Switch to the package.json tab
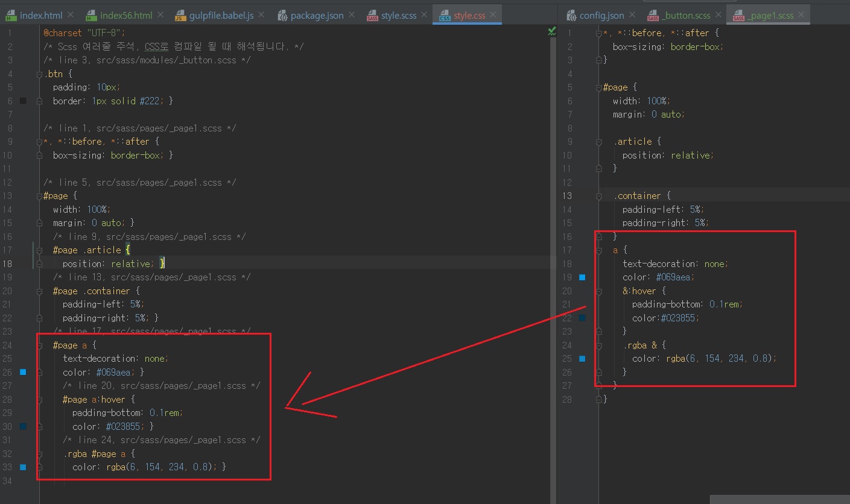Screen dimensions: 850x504 click(316, 16)
